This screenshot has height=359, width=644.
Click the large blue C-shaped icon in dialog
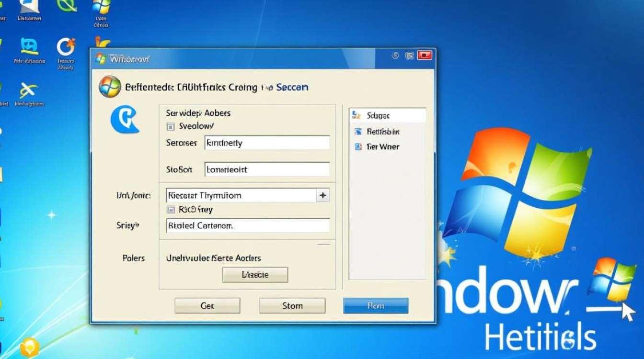point(125,119)
